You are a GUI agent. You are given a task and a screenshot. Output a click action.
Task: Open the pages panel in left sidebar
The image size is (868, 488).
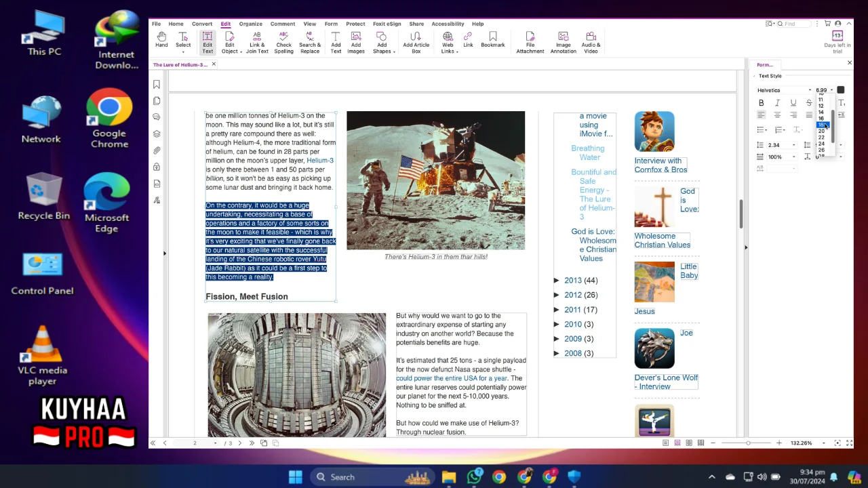click(157, 101)
